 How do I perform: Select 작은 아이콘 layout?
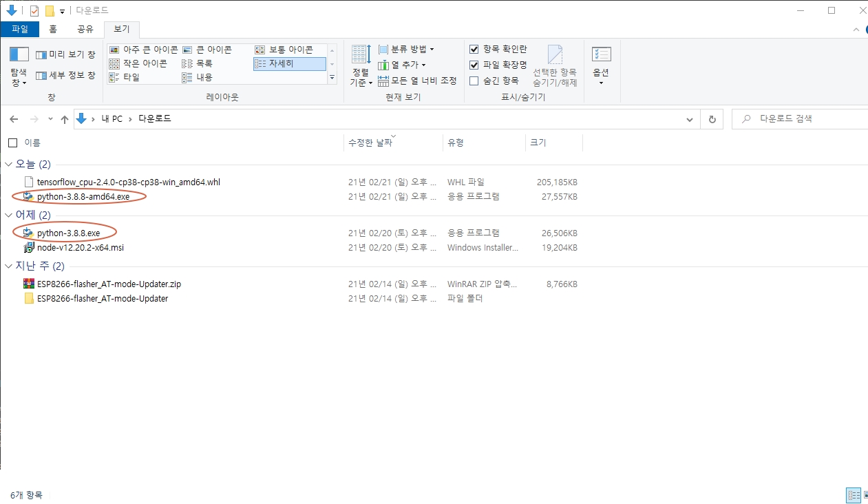pos(138,63)
